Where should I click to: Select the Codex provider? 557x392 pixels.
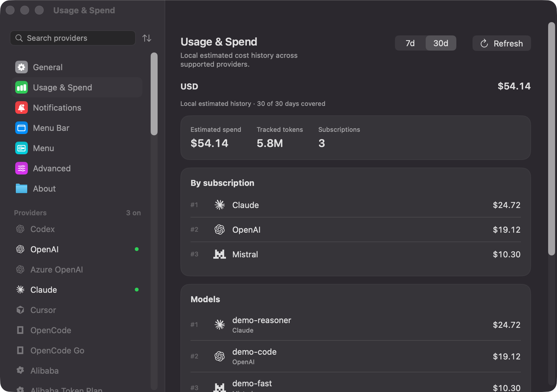tap(77, 229)
